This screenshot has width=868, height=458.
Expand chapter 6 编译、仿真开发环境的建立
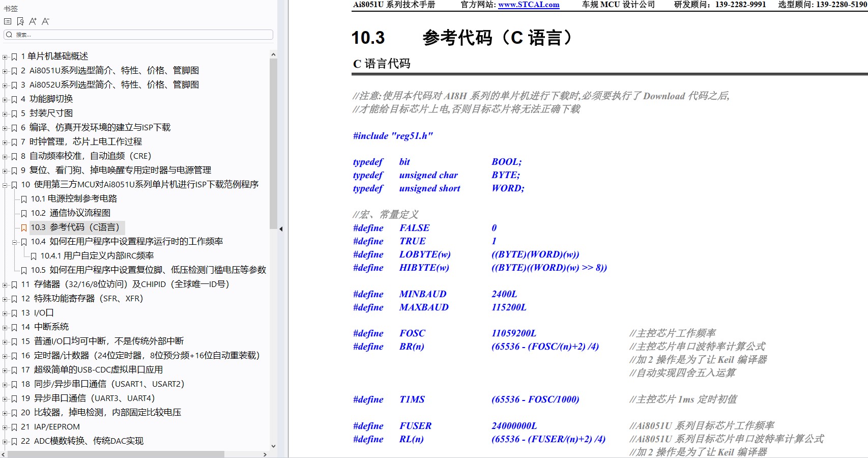(x=5, y=128)
